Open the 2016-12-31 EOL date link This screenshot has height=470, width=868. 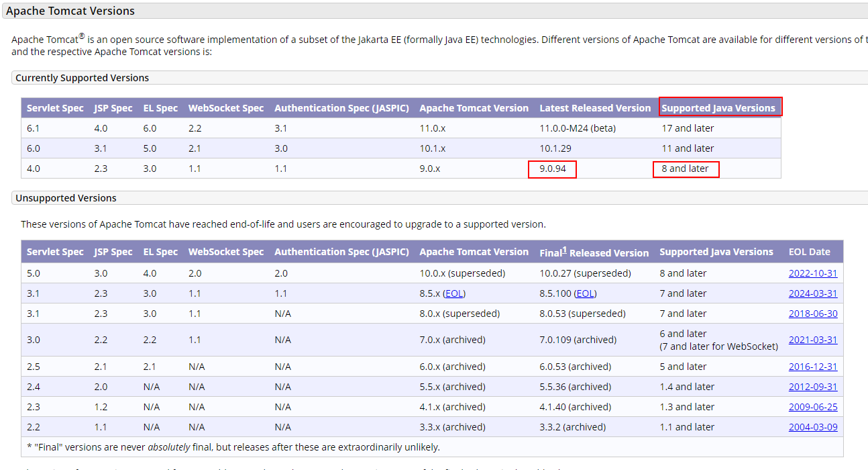point(813,367)
